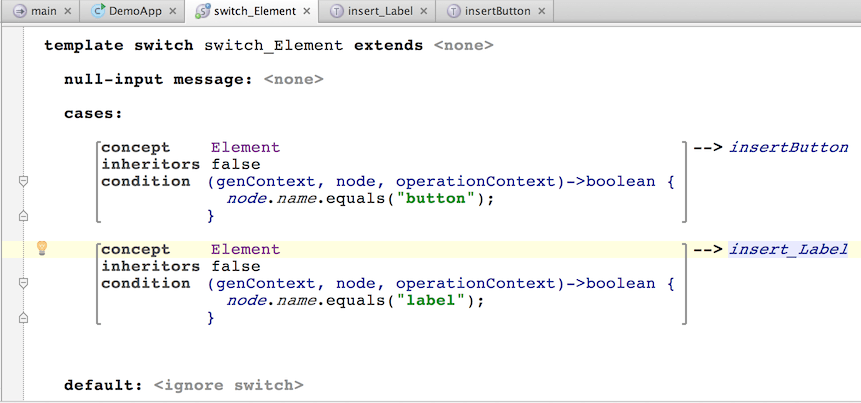Screen dimensions: 861x403
Task: Click the null-input message <none> field
Action: coord(293,79)
